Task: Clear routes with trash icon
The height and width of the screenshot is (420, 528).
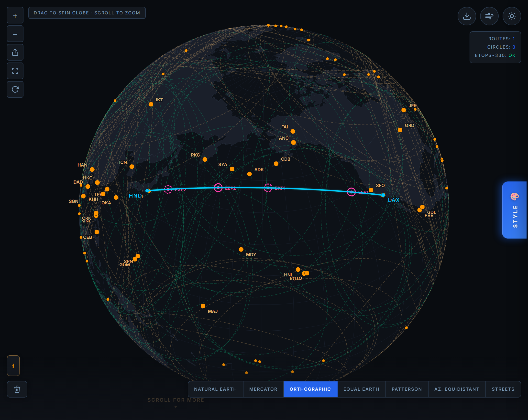Action: pos(17,389)
